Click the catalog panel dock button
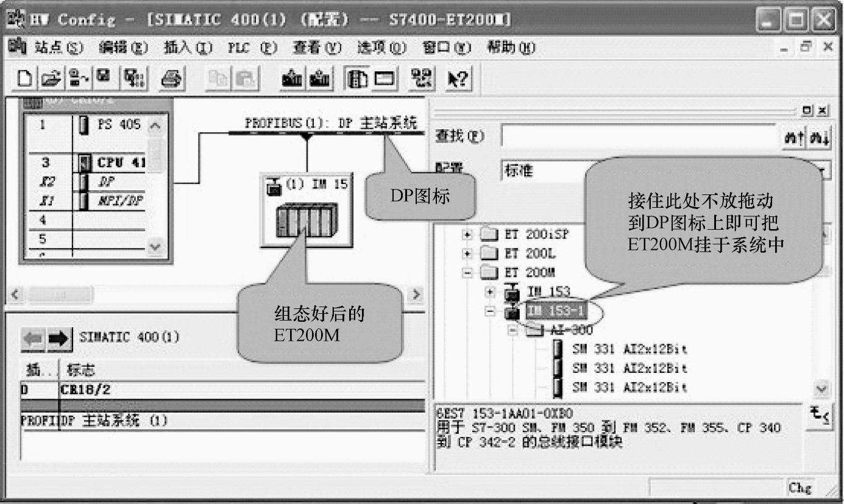The height and width of the screenshot is (504, 844). (x=808, y=111)
